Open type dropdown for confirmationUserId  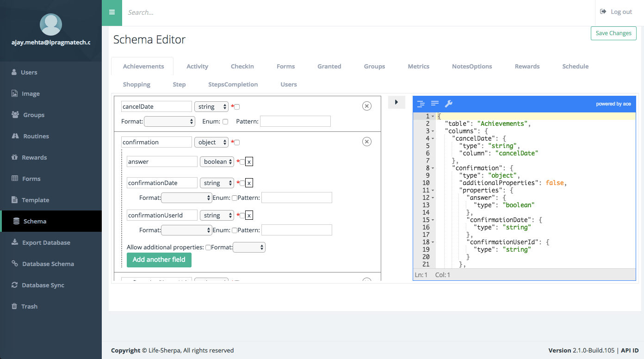coord(217,215)
